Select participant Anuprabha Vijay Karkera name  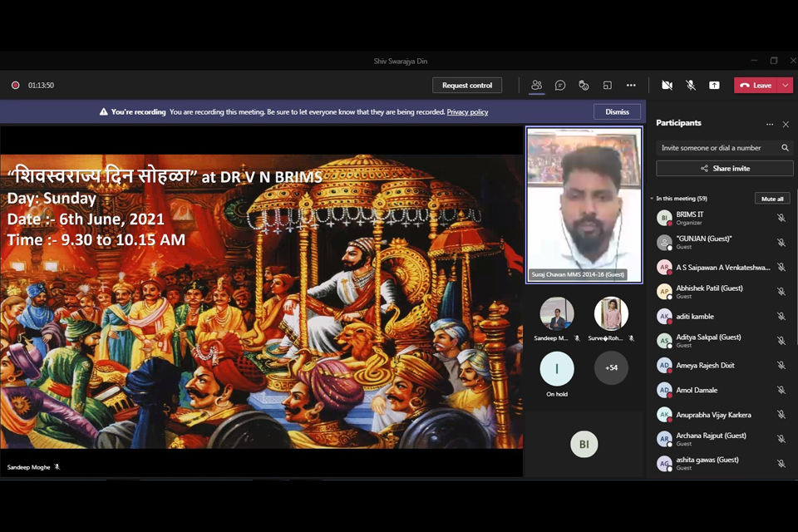click(x=713, y=415)
